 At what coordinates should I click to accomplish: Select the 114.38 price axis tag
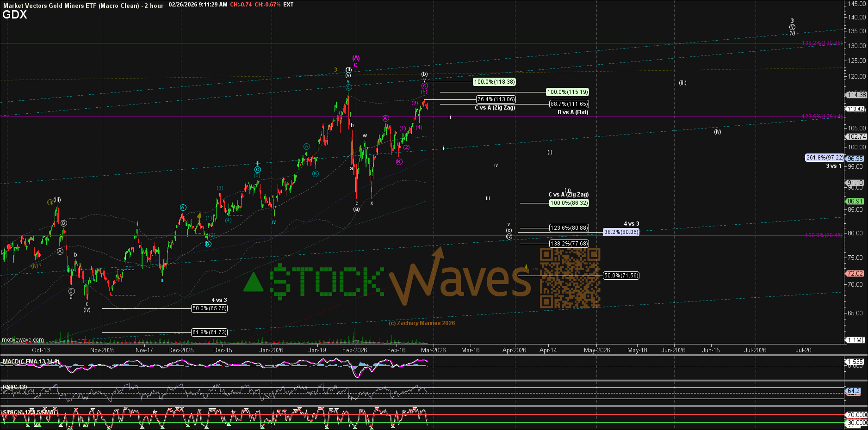tap(856, 95)
